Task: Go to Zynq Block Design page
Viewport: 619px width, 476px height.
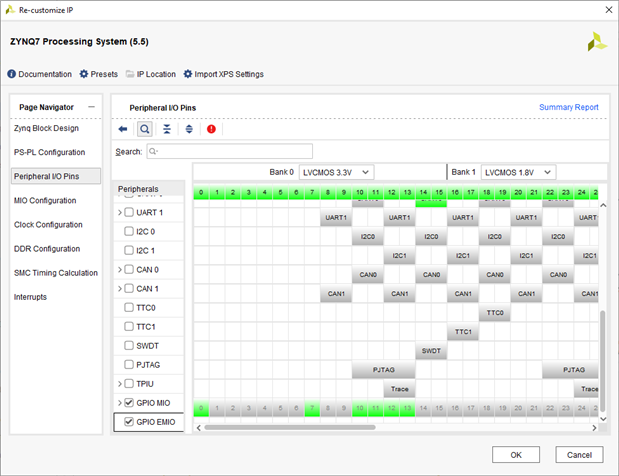Action: pyautogui.click(x=46, y=128)
